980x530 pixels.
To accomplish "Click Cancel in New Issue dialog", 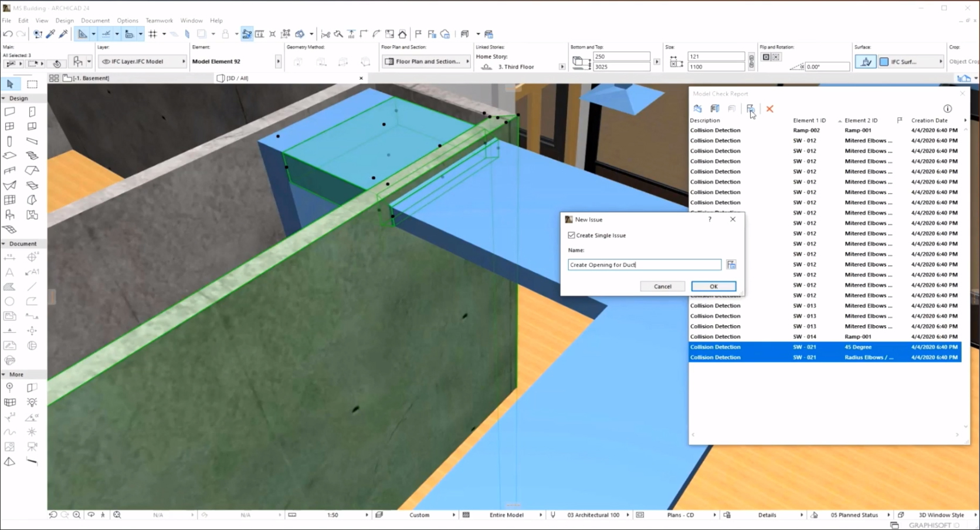I will 663,286.
